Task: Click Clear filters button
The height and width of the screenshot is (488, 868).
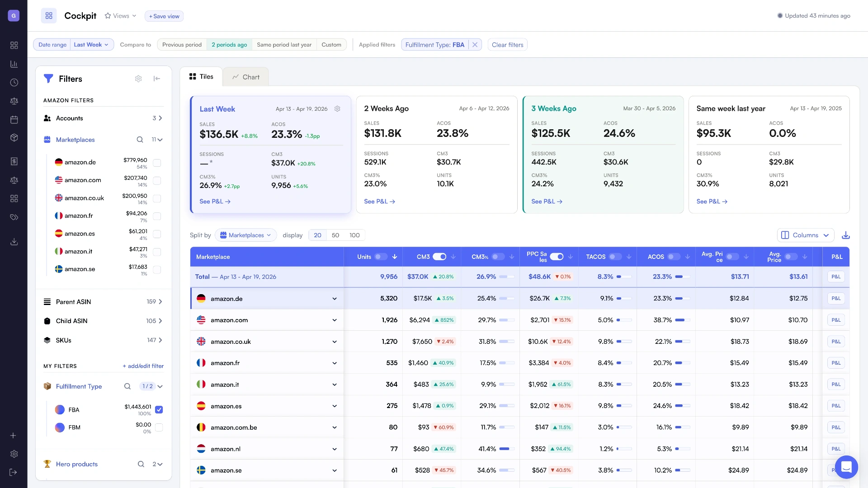Action: [507, 45]
